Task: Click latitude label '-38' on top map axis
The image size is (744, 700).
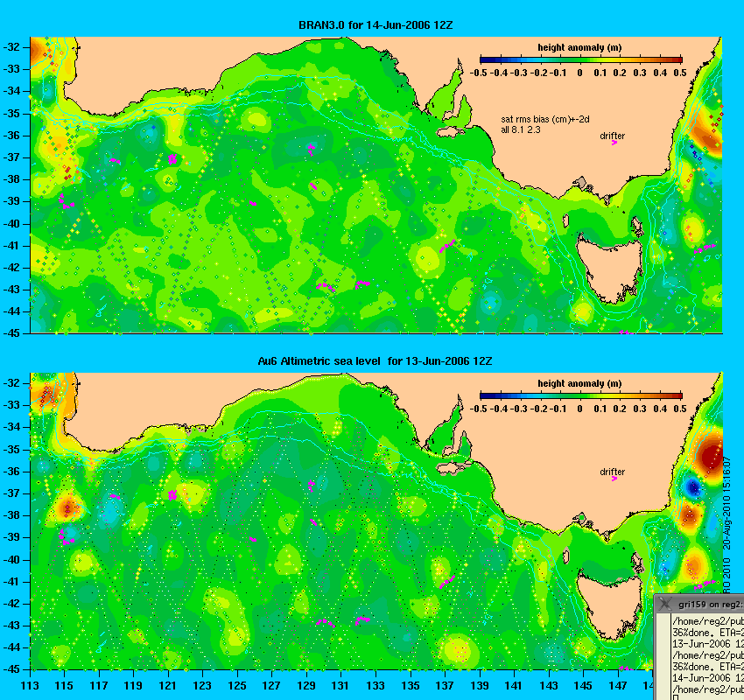Action: click(x=11, y=179)
